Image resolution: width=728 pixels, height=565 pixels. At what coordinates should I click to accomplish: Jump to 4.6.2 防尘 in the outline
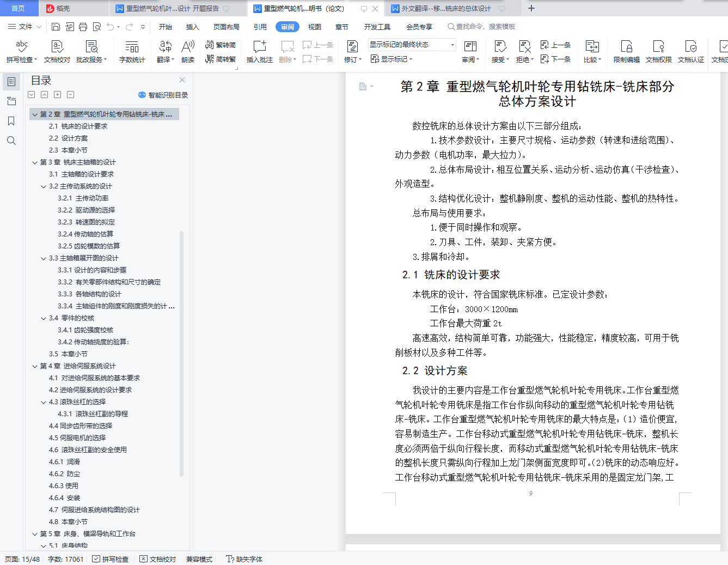coord(64,474)
